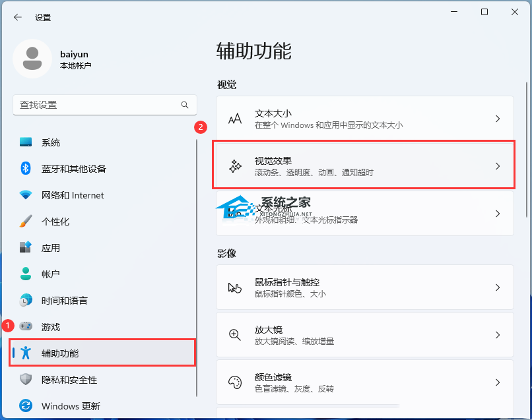
Task: Click the baiyun user avatar picture
Action: 32,58
